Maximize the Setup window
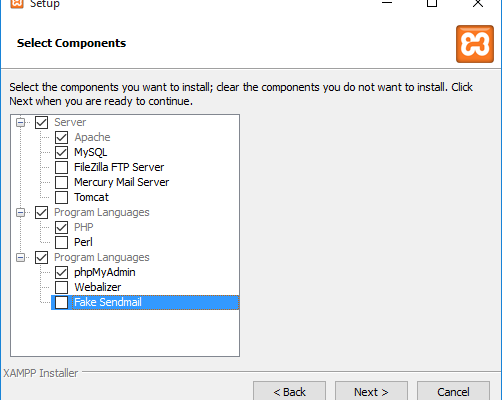Image resolution: width=502 pixels, height=400 pixels. [x=432, y=3]
